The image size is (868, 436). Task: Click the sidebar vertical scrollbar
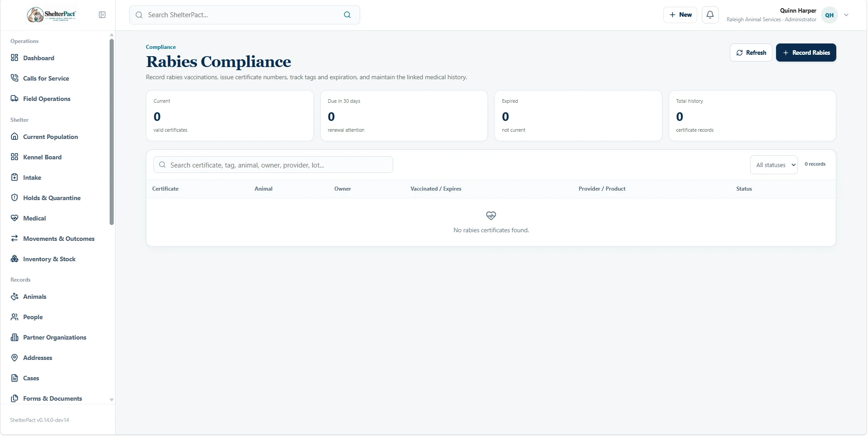click(111, 132)
